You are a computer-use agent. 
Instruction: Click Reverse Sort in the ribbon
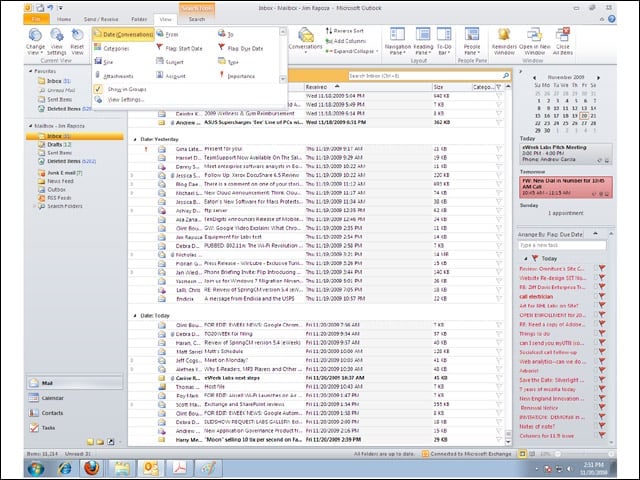point(344,31)
